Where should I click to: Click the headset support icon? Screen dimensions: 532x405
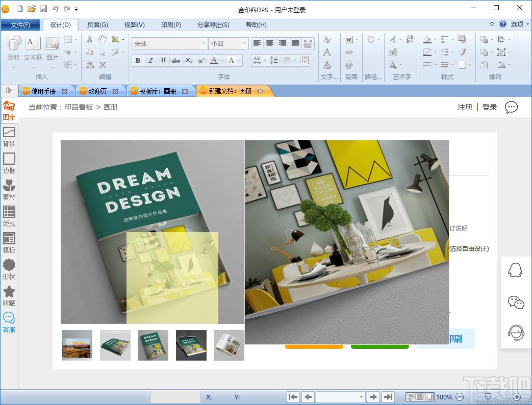516,333
